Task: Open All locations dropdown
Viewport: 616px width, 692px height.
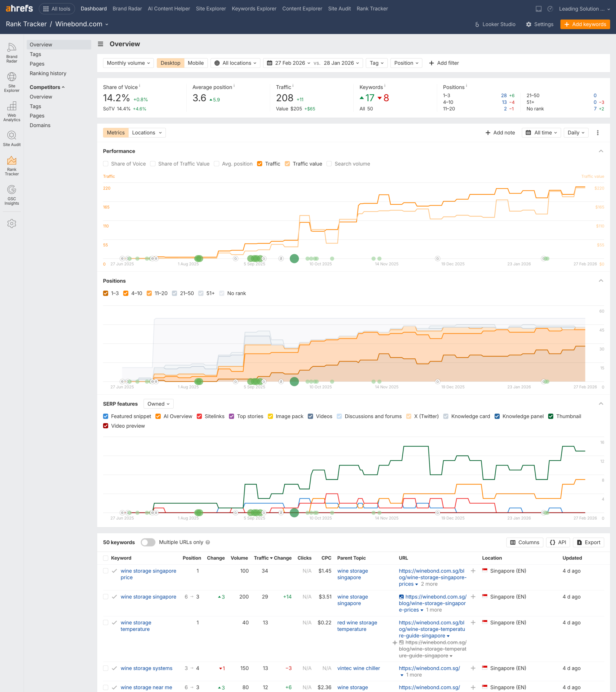Action: click(235, 63)
